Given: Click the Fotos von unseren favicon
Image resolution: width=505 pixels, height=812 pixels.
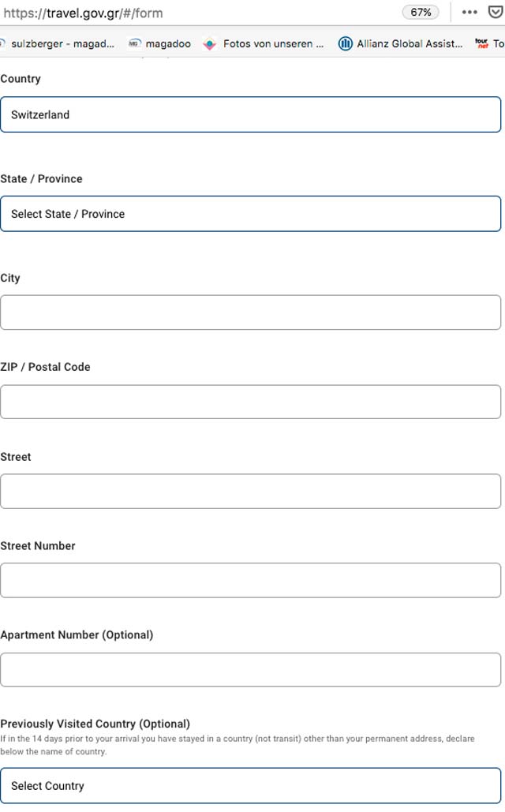Looking at the screenshot, I should click(x=209, y=44).
